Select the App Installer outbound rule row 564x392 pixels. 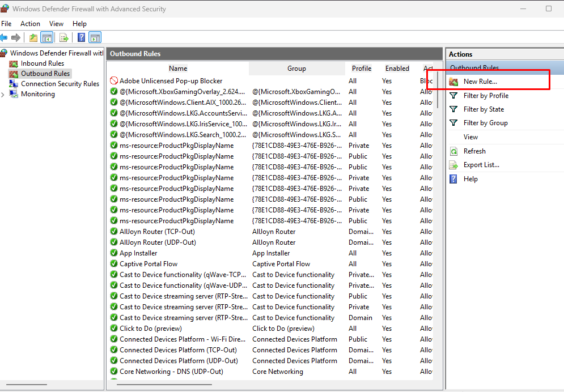[138, 253]
